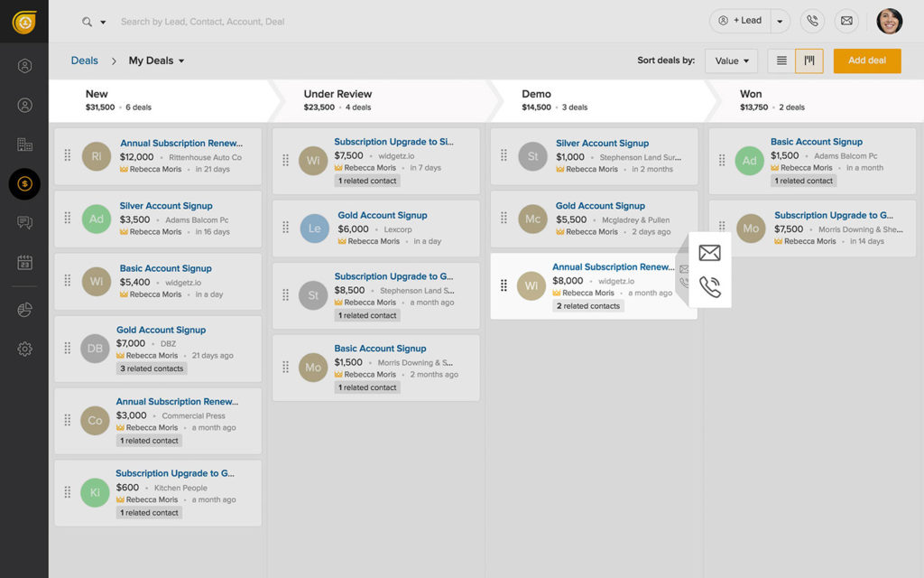Click the Add deal button
Screen dimensions: 924x578
[866, 61]
